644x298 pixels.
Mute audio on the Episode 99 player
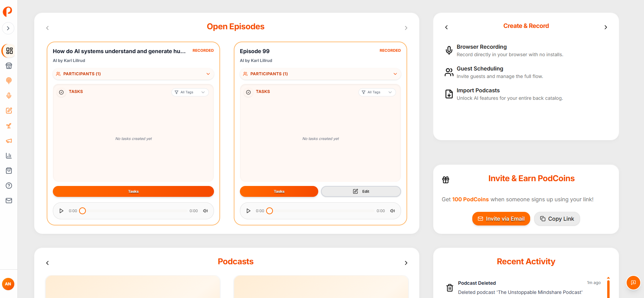pyautogui.click(x=393, y=211)
